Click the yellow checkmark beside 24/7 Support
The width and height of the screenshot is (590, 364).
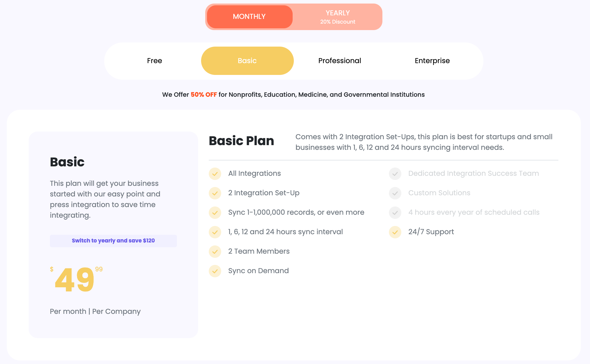[x=395, y=232]
